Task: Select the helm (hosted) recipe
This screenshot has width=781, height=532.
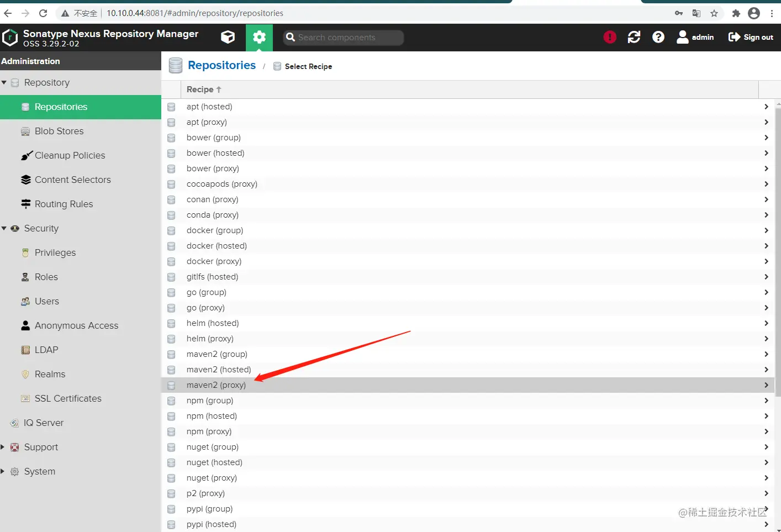Action: click(468, 323)
